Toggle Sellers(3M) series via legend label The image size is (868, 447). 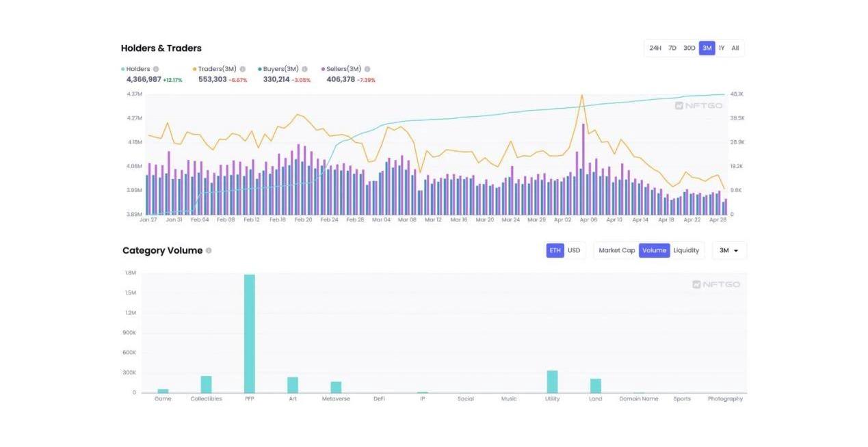pyautogui.click(x=344, y=69)
